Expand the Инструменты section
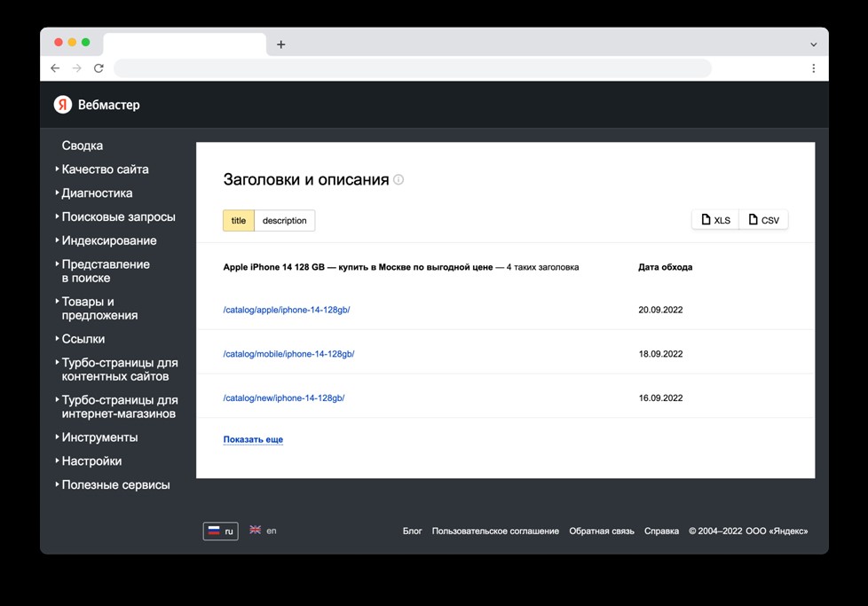868x606 pixels. (x=97, y=437)
